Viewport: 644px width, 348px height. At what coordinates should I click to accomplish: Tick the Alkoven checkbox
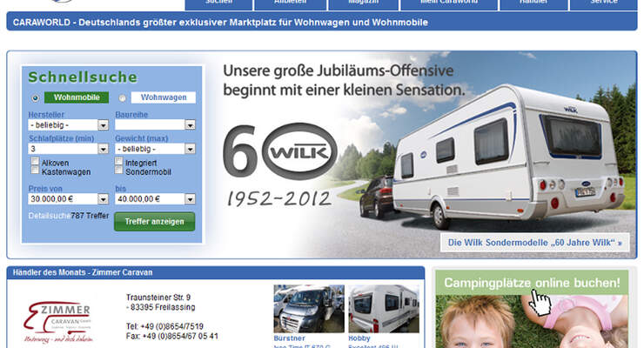click(x=36, y=161)
